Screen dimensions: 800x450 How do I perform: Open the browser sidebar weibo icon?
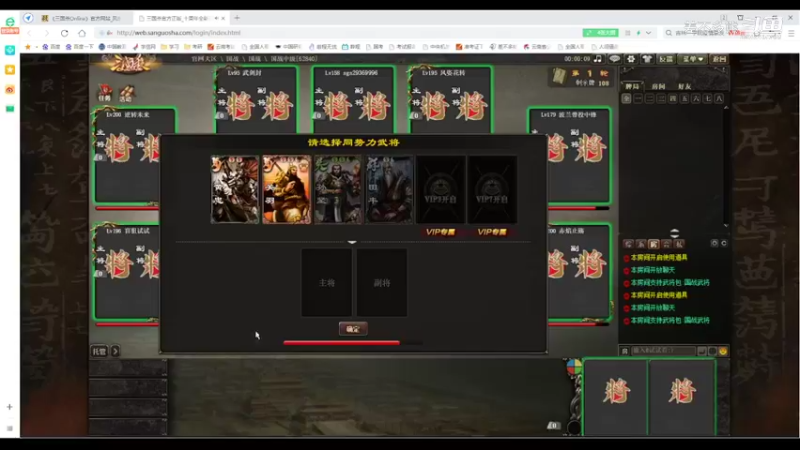10,89
